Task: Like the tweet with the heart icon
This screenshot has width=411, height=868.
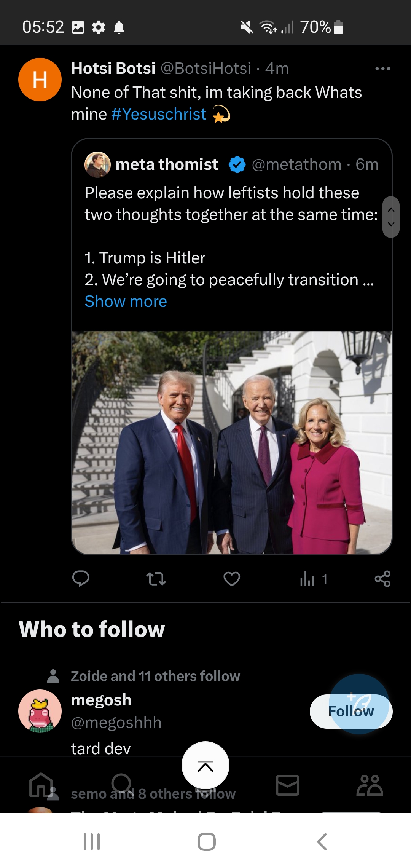Action: pyautogui.click(x=232, y=579)
